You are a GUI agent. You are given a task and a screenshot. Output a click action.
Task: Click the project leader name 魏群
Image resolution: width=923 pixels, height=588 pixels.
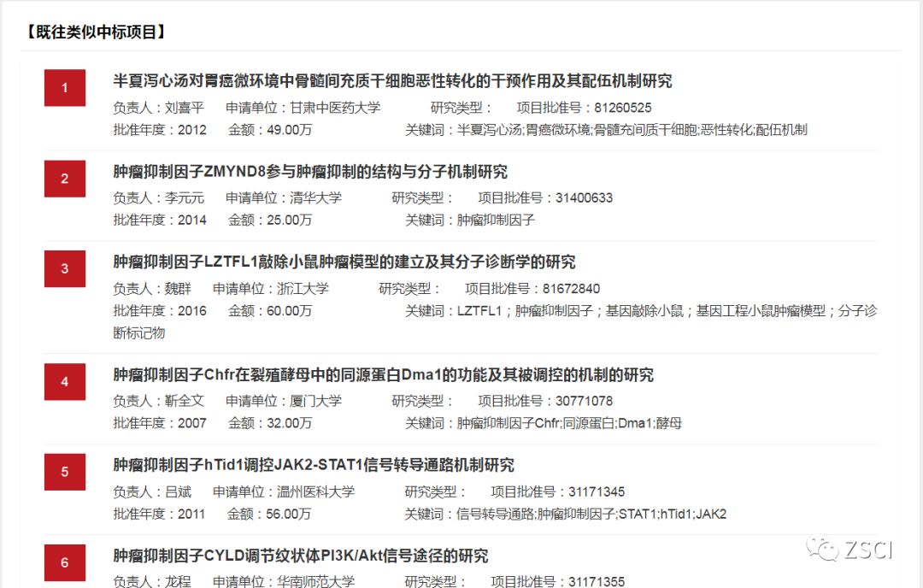pos(178,289)
